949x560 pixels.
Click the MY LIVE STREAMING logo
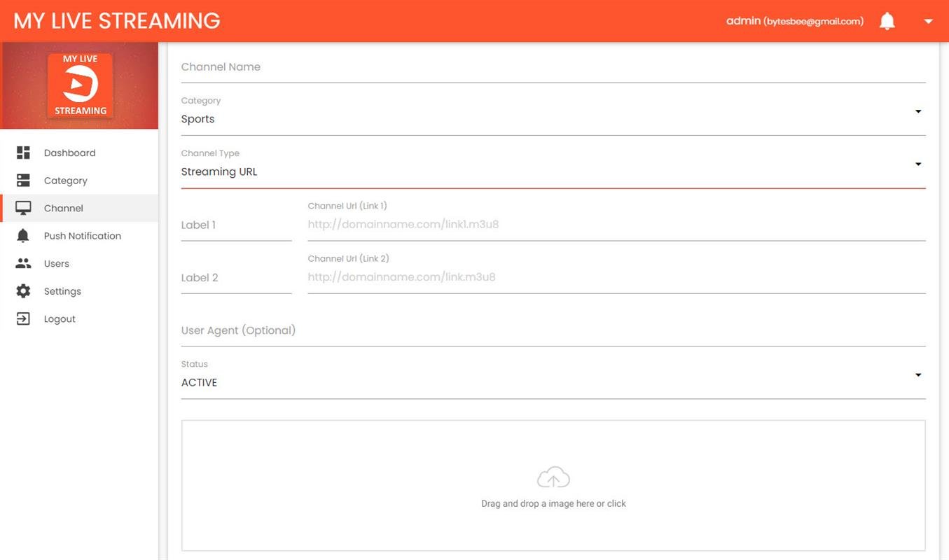(x=116, y=20)
